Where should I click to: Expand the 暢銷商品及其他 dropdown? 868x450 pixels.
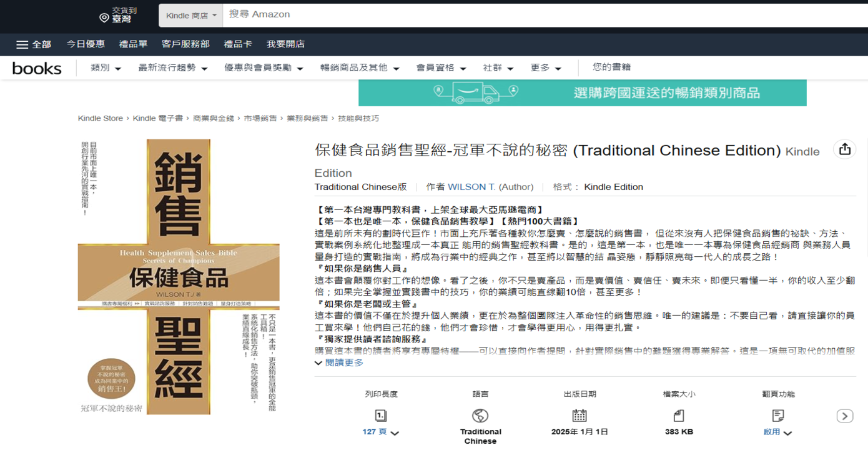(360, 67)
